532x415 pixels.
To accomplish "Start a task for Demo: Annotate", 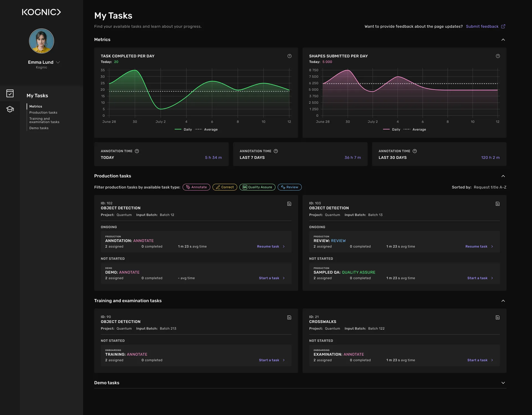I will pos(272,278).
